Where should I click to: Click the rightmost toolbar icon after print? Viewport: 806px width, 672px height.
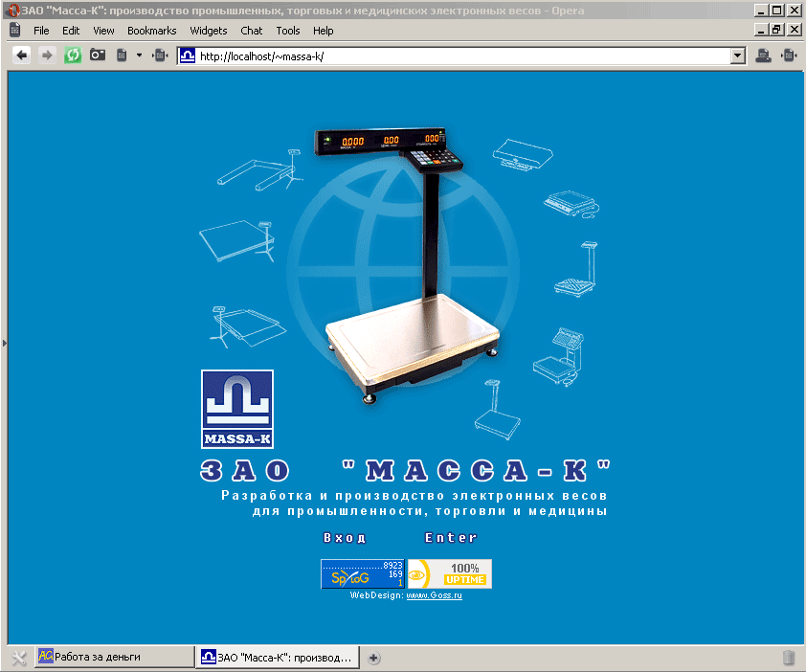point(789,55)
